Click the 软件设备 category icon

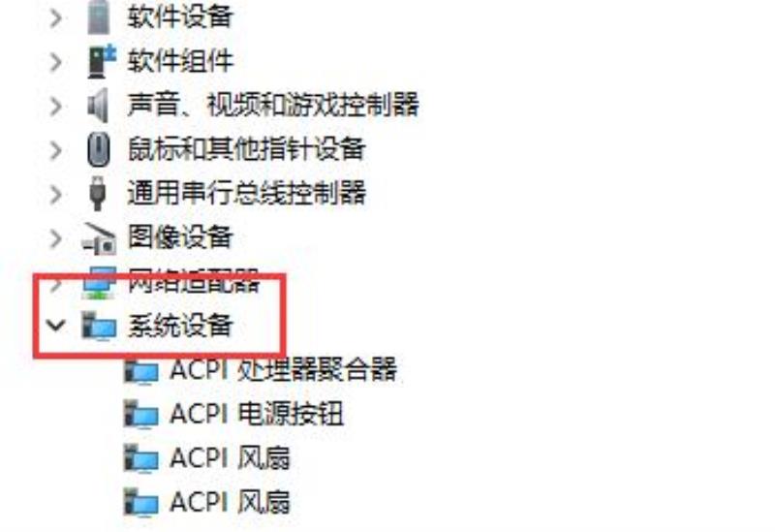click(x=98, y=17)
